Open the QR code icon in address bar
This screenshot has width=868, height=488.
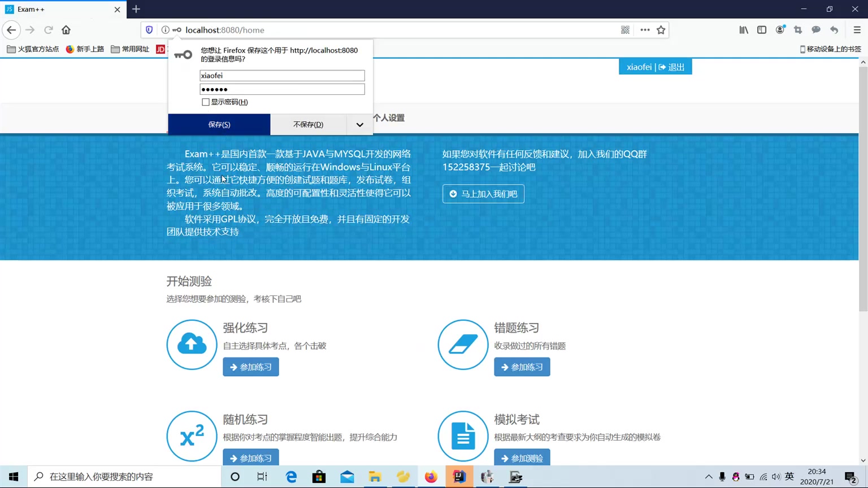pyautogui.click(x=625, y=30)
